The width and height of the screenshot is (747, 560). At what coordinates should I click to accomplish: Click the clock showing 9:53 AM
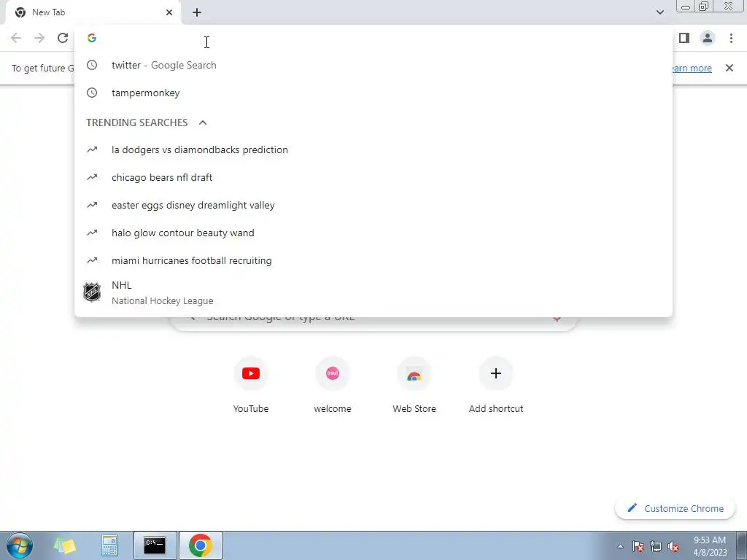coord(710,546)
